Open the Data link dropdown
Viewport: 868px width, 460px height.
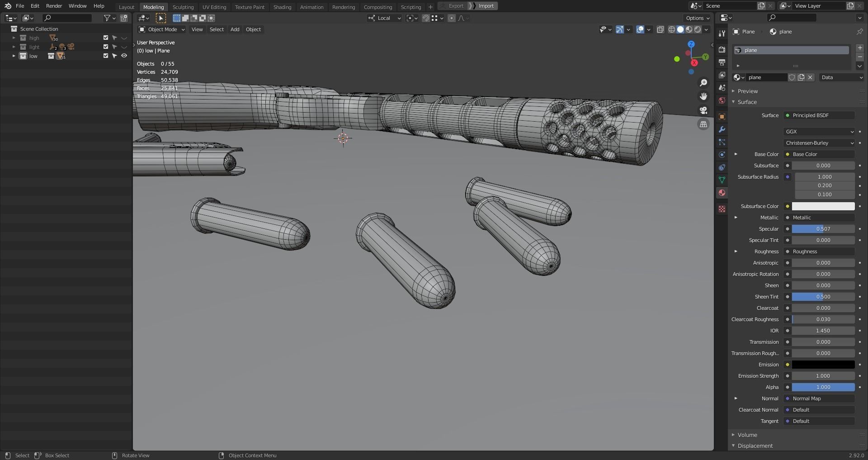pos(842,77)
